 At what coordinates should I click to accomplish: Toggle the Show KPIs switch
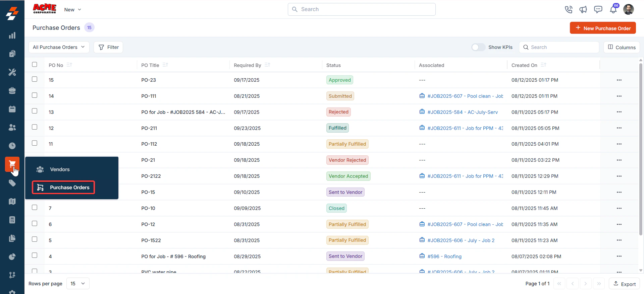point(478,47)
